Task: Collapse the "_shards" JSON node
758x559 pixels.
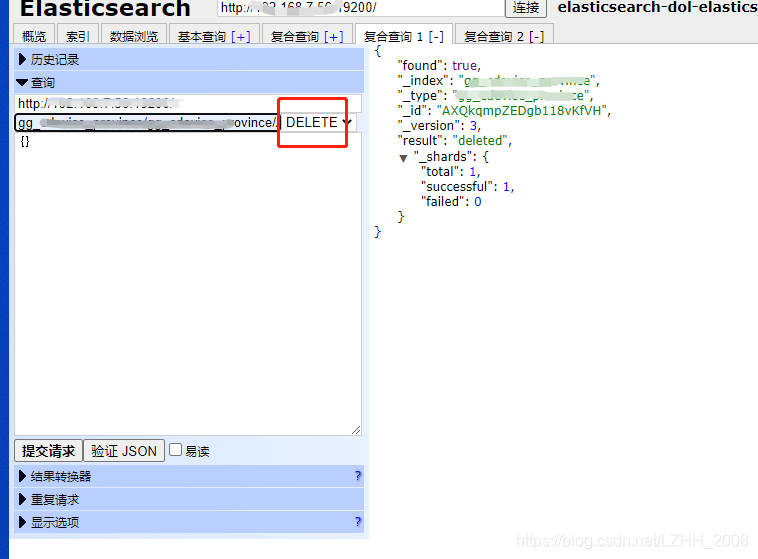Action: pos(404,158)
